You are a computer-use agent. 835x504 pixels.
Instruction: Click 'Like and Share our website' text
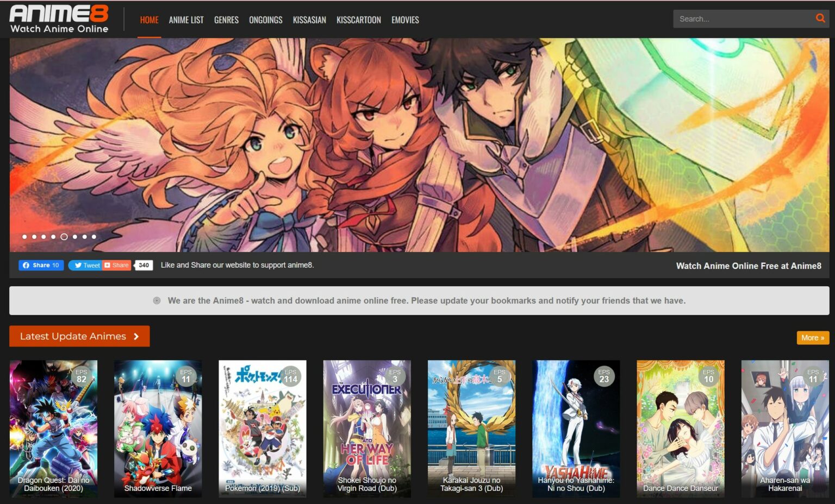[237, 265]
